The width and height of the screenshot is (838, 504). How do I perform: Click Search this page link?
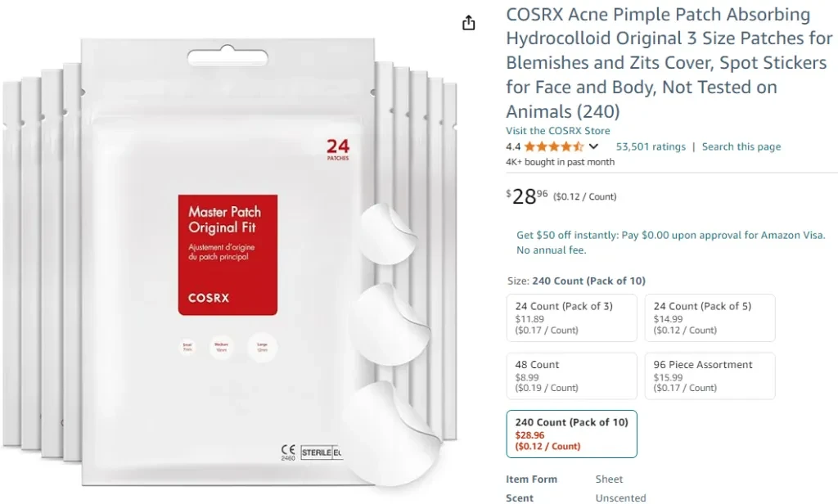(x=741, y=146)
